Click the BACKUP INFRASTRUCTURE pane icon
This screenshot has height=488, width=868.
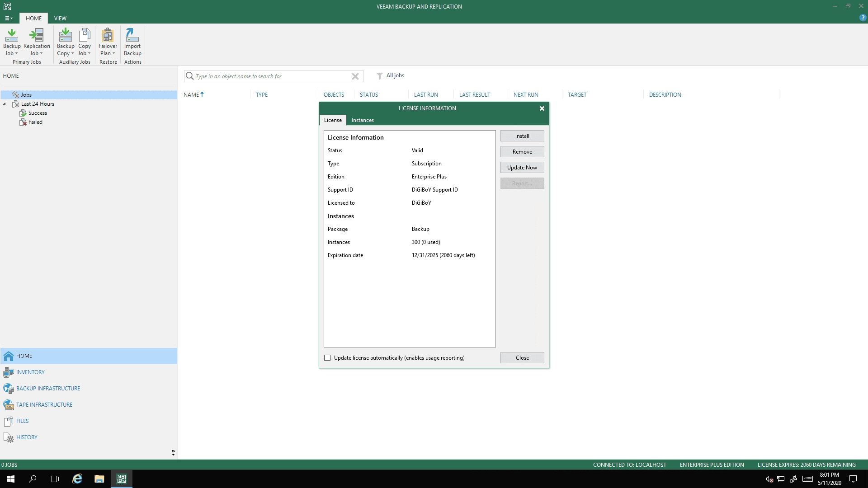[x=9, y=389]
